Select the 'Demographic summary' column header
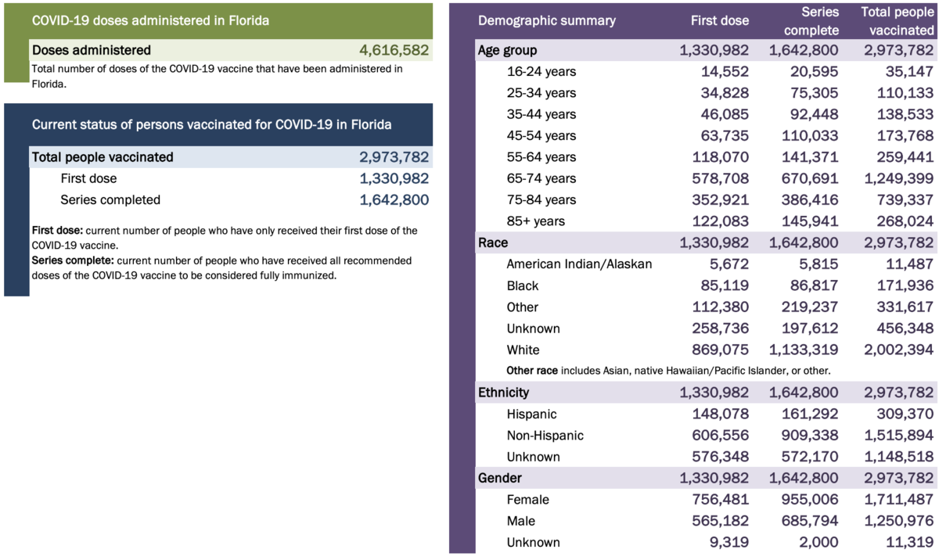 [x=546, y=21]
